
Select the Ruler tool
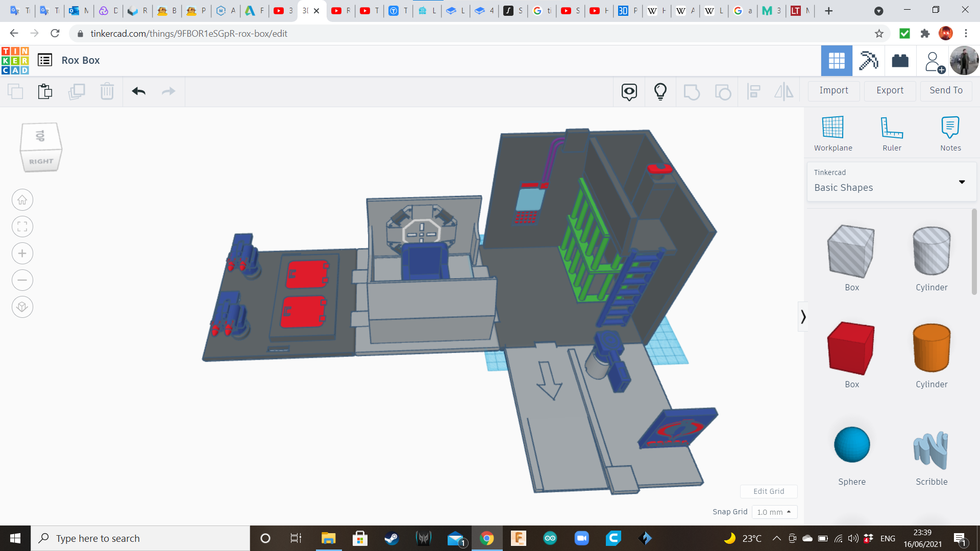[892, 128]
